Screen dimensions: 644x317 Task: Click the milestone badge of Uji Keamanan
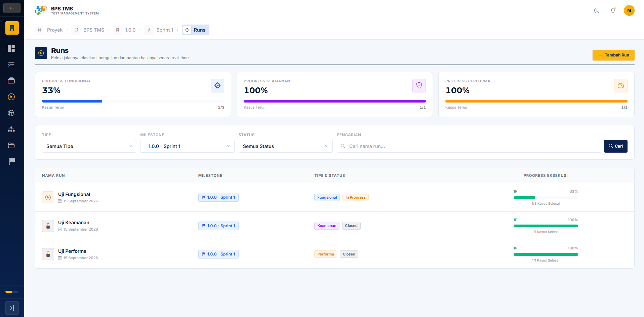pyautogui.click(x=218, y=226)
